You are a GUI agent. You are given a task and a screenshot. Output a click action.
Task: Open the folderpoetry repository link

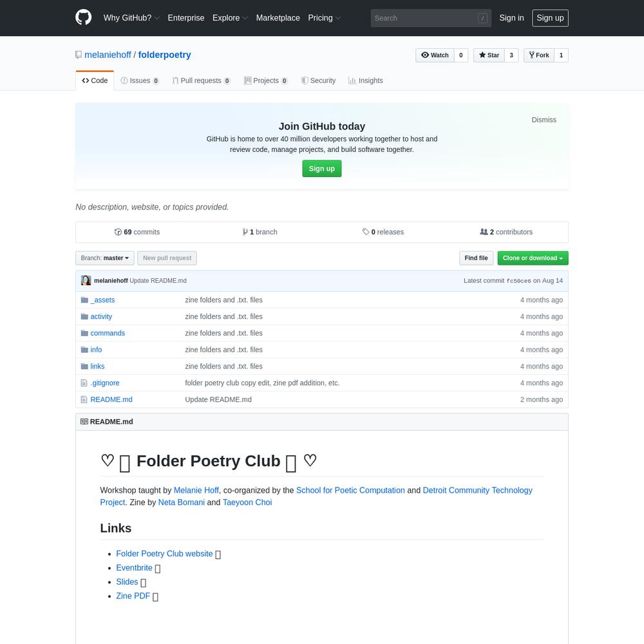coord(164,55)
